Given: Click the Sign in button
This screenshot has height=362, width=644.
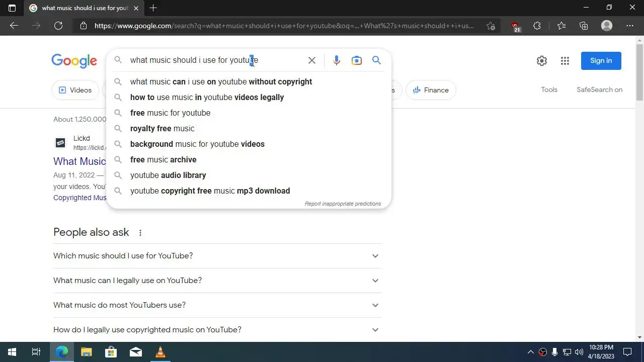Looking at the screenshot, I should 601,60.
